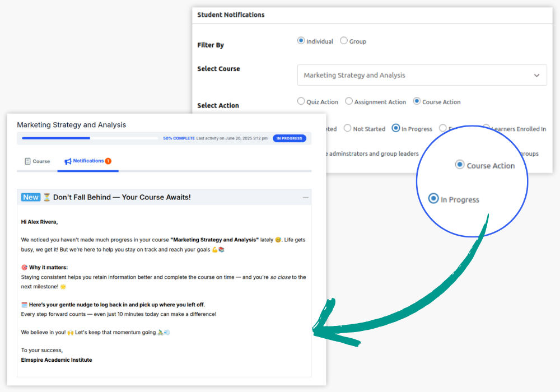Open the Marketing Strategy and Analysis course dropdown

point(422,76)
